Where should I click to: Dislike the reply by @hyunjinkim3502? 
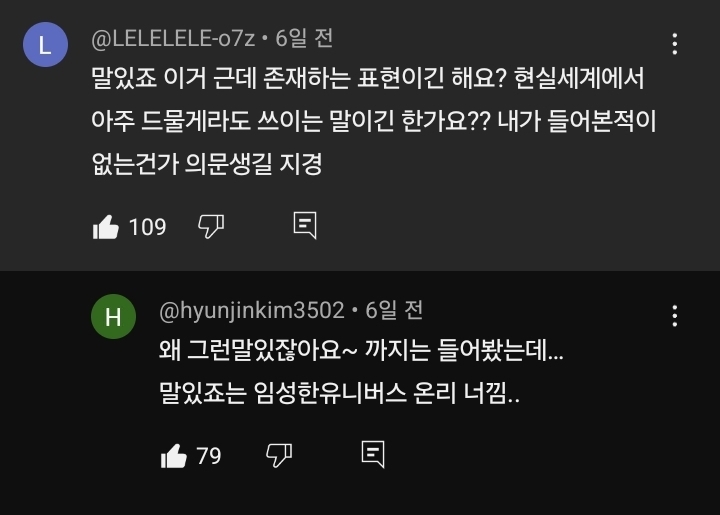pos(279,456)
